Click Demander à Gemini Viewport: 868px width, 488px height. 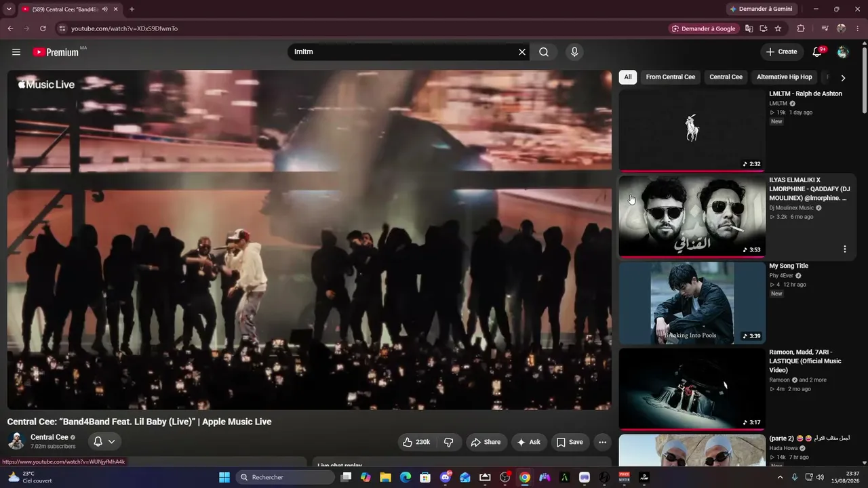point(760,9)
